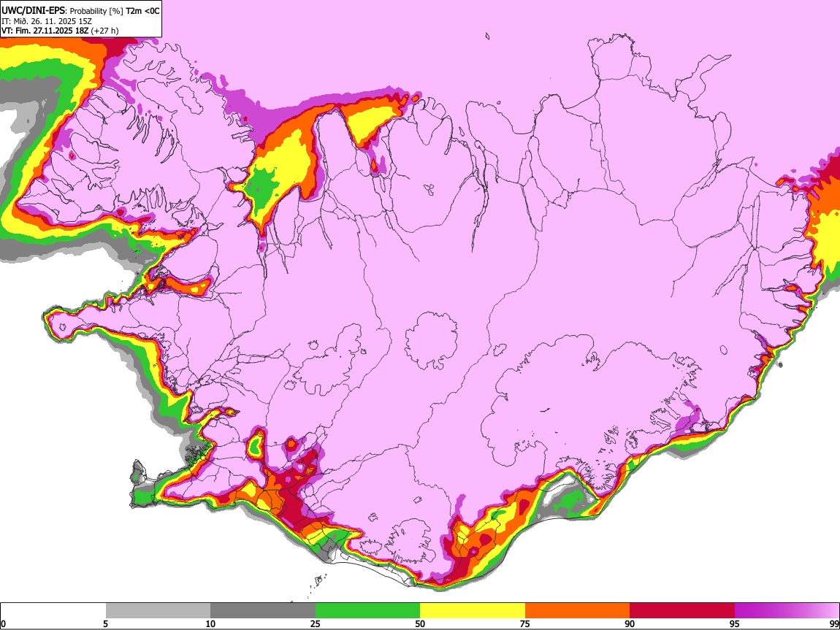Click the 'Probability [%] T2m <0C' label
This screenshot has width=840, height=630.
[x=115, y=11]
